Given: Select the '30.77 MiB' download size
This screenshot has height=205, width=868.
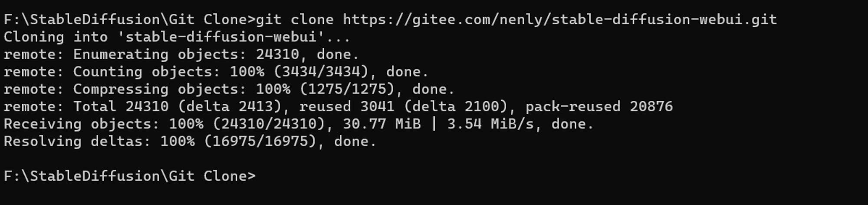Looking at the screenshot, I should pos(381,124).
